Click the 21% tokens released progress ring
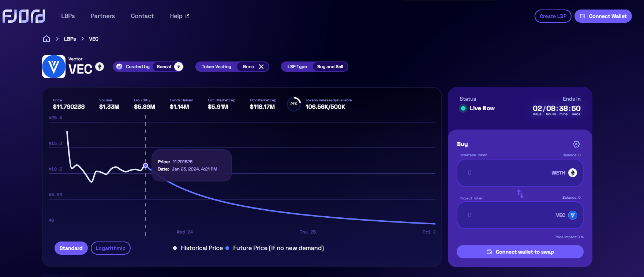Image resolution: width=644 pixels, height=277 pixels. click(x=294, y=104)
